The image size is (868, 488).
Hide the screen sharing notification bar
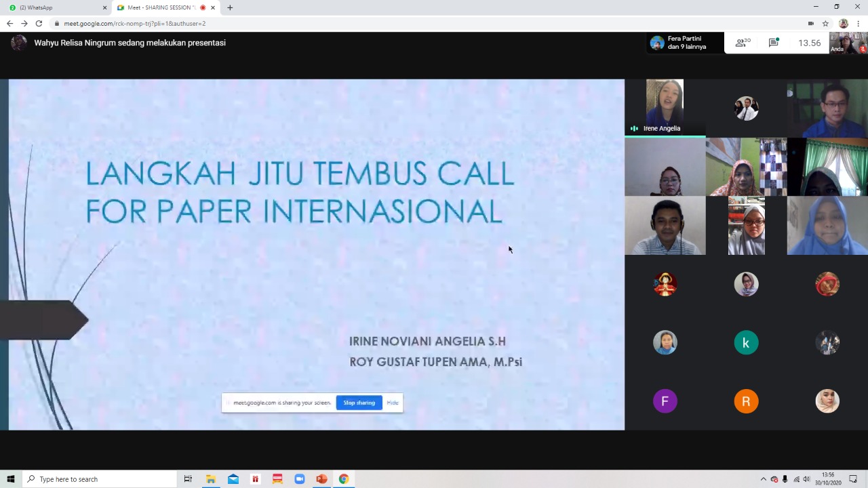(393, 403)
